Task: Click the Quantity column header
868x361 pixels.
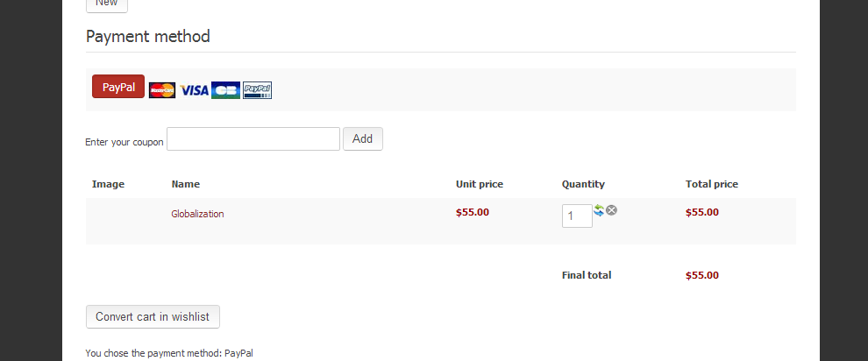Action: [x=583, y=184]
